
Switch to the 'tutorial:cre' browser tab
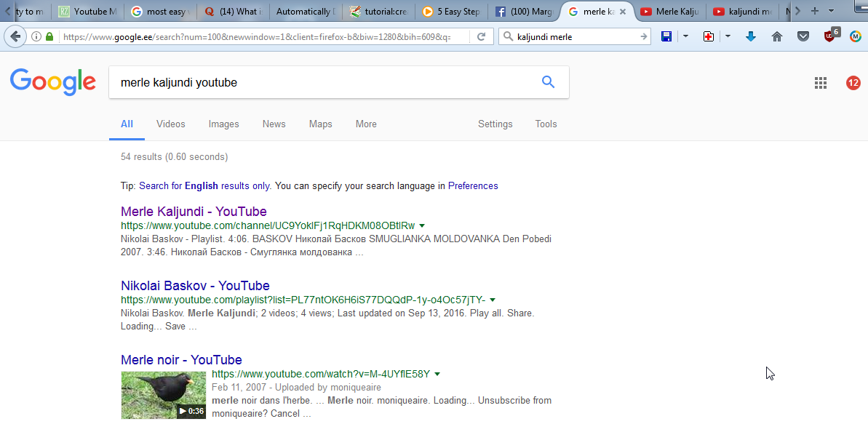378,12
